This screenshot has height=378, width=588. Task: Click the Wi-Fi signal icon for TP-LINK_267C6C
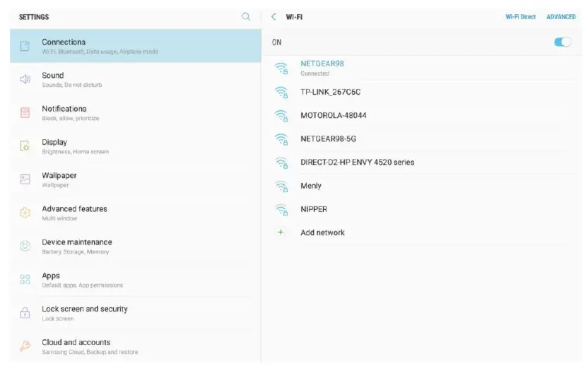click(281, 92)
